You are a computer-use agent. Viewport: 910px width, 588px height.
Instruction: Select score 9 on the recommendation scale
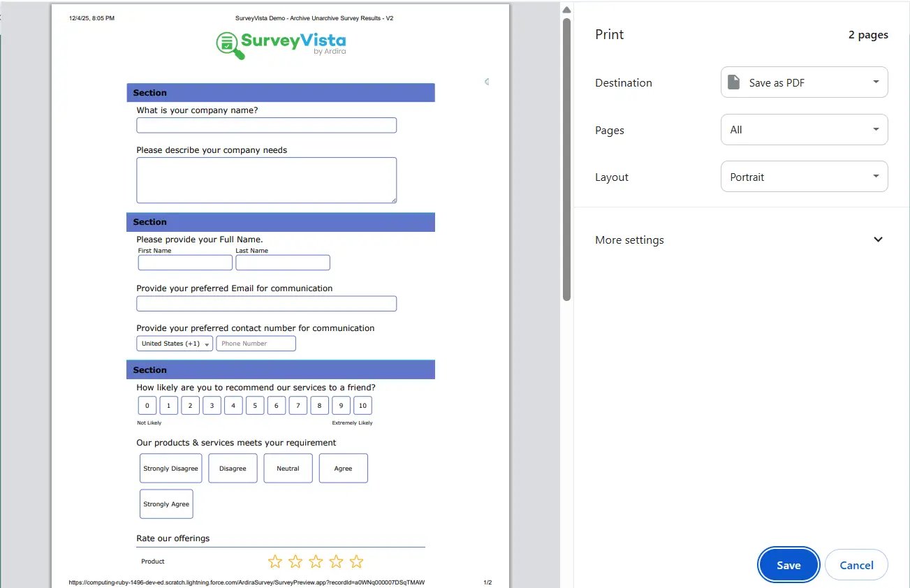(341, 406)
